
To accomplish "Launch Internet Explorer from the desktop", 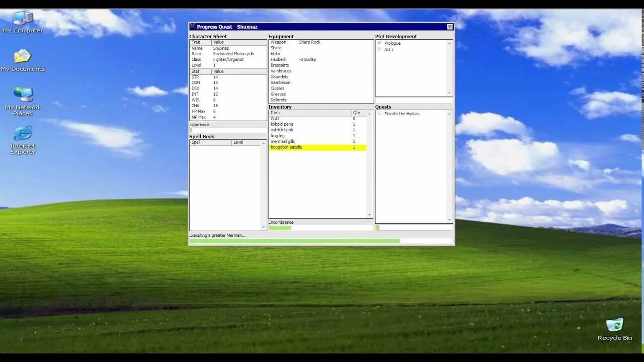I will pyautogui.click(x=23, y=140).
